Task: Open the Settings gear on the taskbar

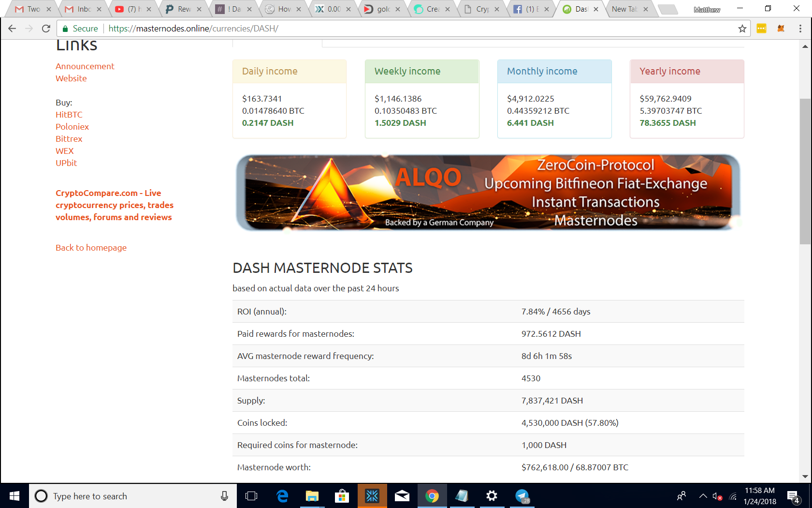Action: pos(492,496)
